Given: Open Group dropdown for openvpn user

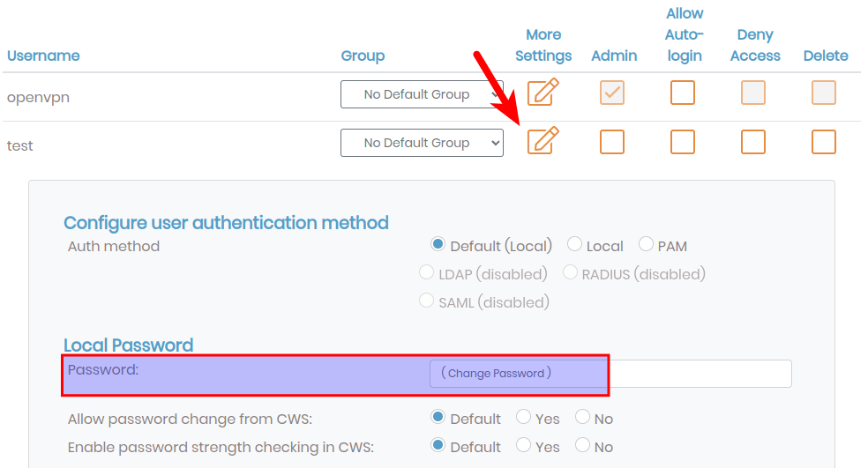Looking at the screenshot, I should point(422,94).
